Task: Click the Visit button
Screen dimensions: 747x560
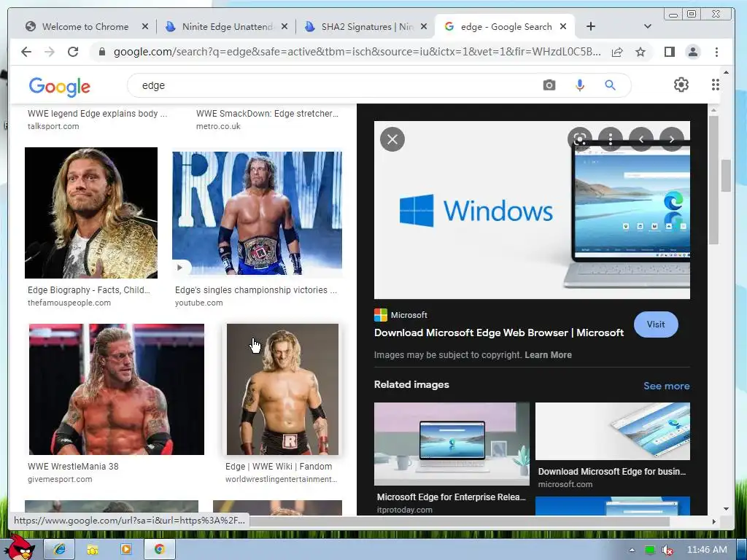Action: click(x=656, y=324)
